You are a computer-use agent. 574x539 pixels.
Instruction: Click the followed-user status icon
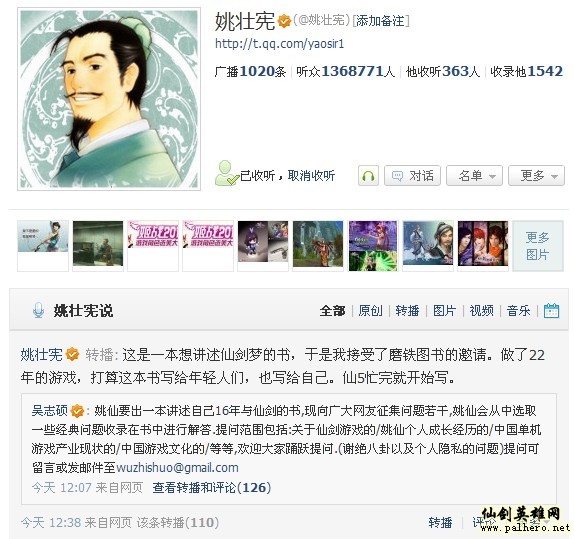(x=226, y=173)
